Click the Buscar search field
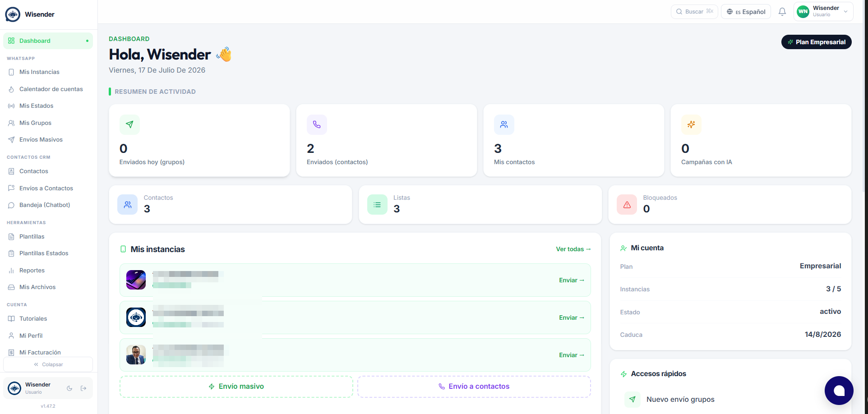 (694, 12)
